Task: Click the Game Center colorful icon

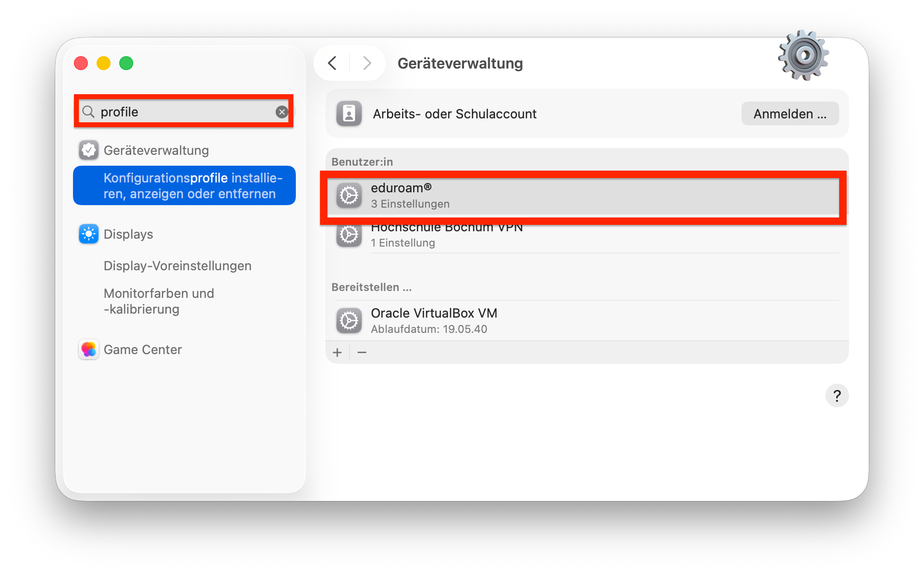Action: click(89, 350)
